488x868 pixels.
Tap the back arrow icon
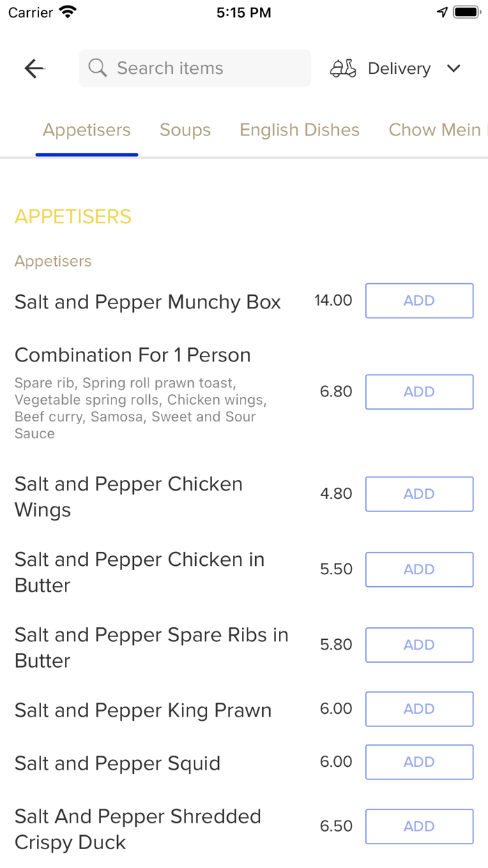[x=34, y=68]
